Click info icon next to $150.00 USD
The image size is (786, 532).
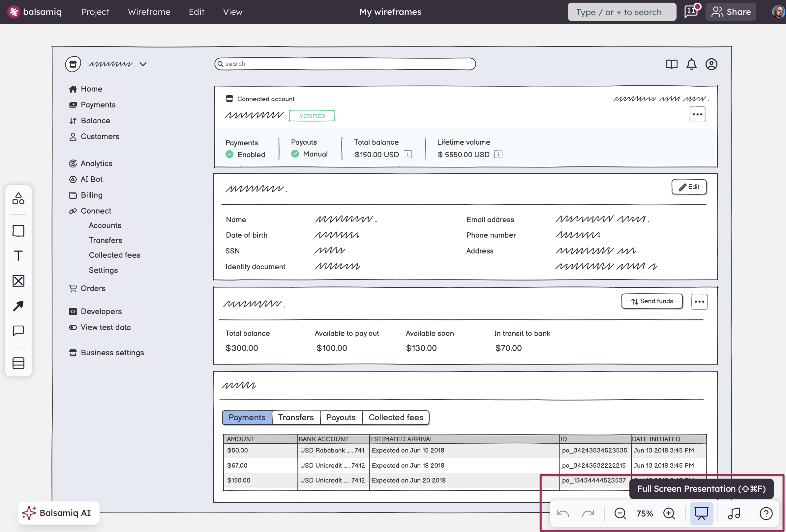[408, 154]
